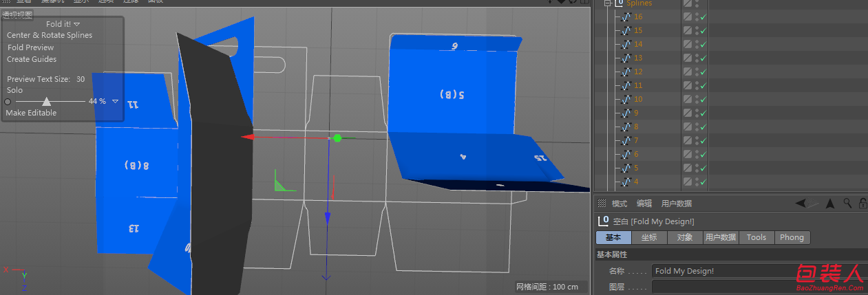
Task: Click Create Guides in HUD
Action: tap(32, 59)
